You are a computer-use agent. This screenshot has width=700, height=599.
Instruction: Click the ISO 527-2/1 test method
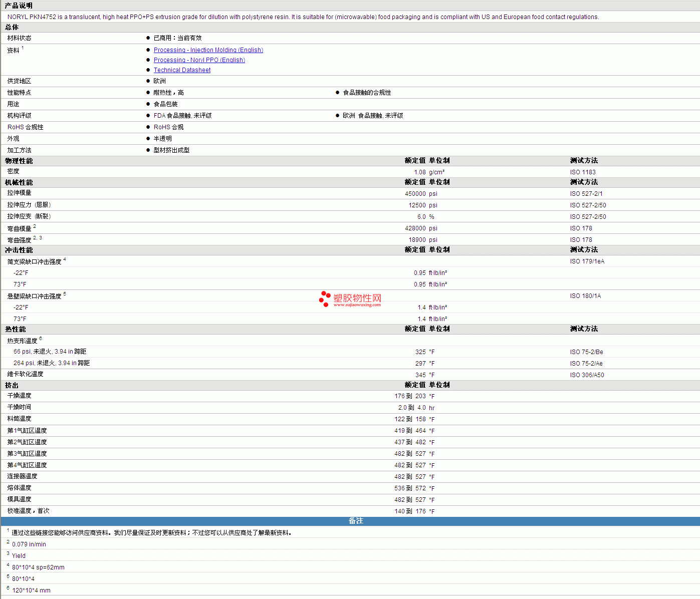point(586,194)
